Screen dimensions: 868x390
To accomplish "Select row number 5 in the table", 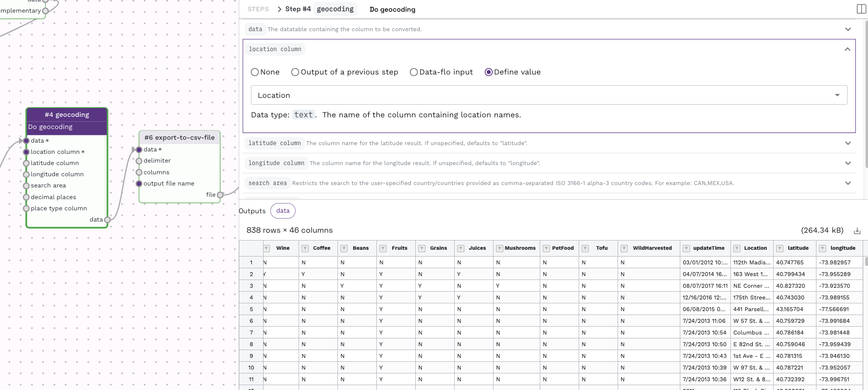I will (x=251, y=309).
